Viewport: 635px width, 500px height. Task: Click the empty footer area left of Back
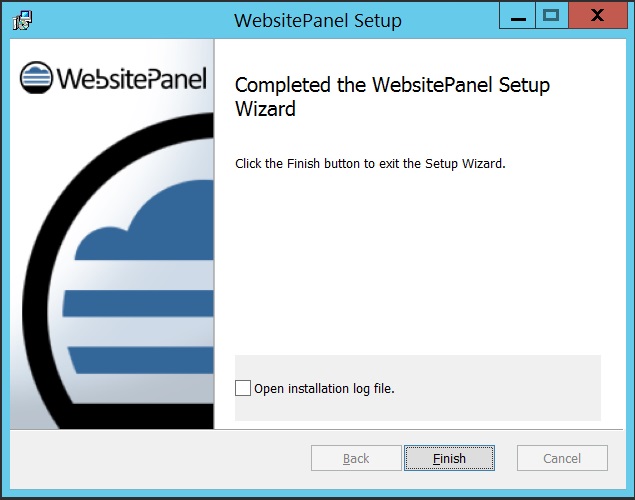pos(160,458)
